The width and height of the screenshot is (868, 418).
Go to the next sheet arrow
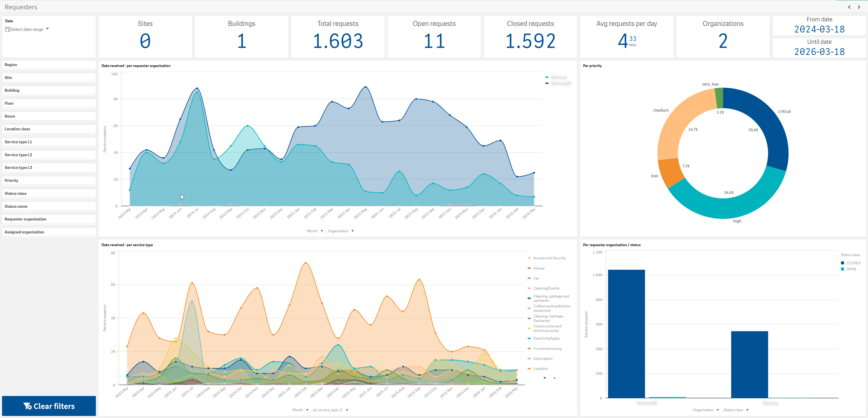tap(859, 7)
